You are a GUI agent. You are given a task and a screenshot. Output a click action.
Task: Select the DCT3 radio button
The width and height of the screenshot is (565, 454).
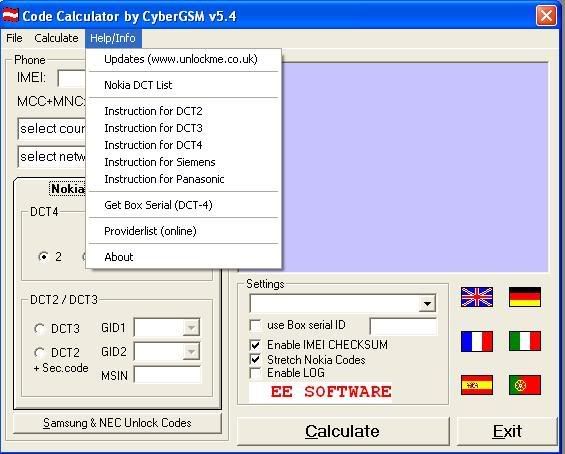click(x=39, y=329)
